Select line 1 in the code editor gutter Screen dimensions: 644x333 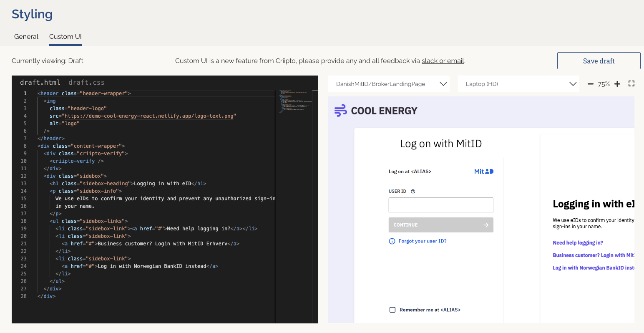point(25,93)
